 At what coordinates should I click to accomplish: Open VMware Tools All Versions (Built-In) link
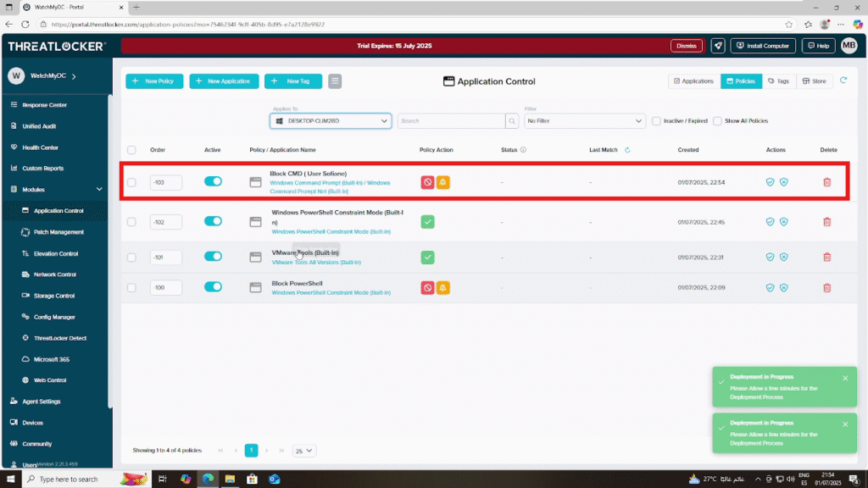coord(316,263)
